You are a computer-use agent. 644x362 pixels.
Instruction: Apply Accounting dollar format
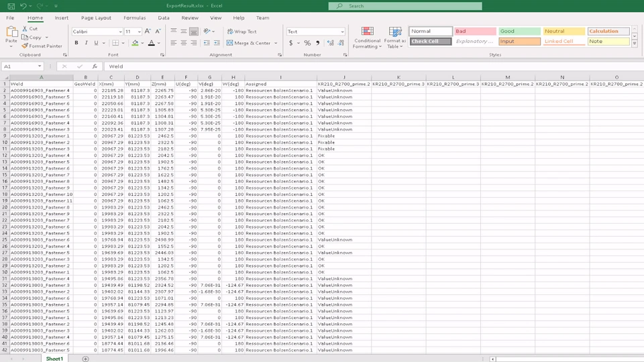(290, 43)
